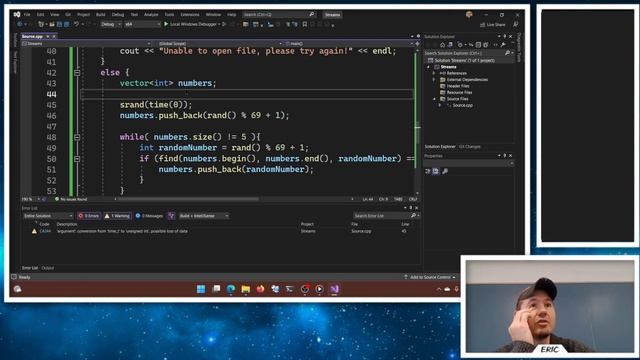
Task: Expand the References node
Action: 434,73
